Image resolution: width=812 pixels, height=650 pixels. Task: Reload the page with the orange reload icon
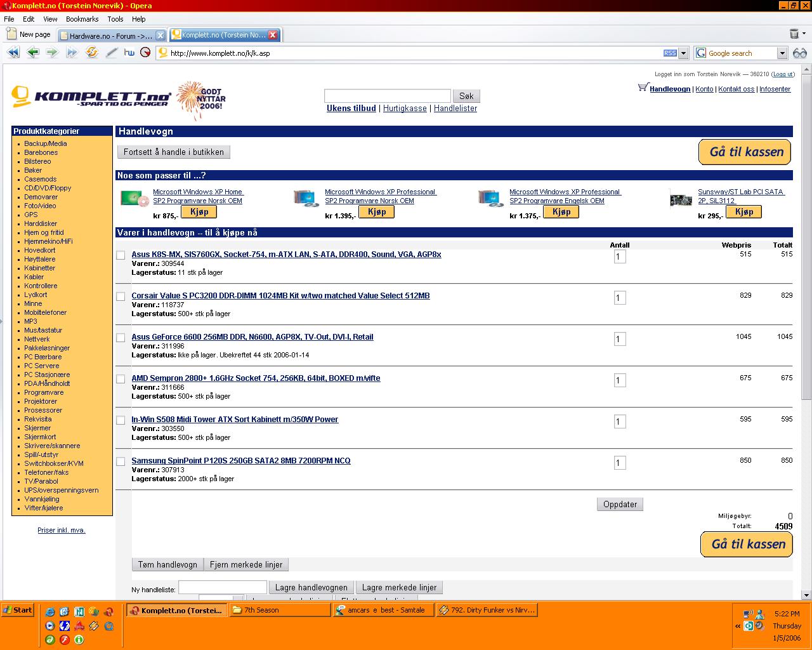click(x=92, y=53)
